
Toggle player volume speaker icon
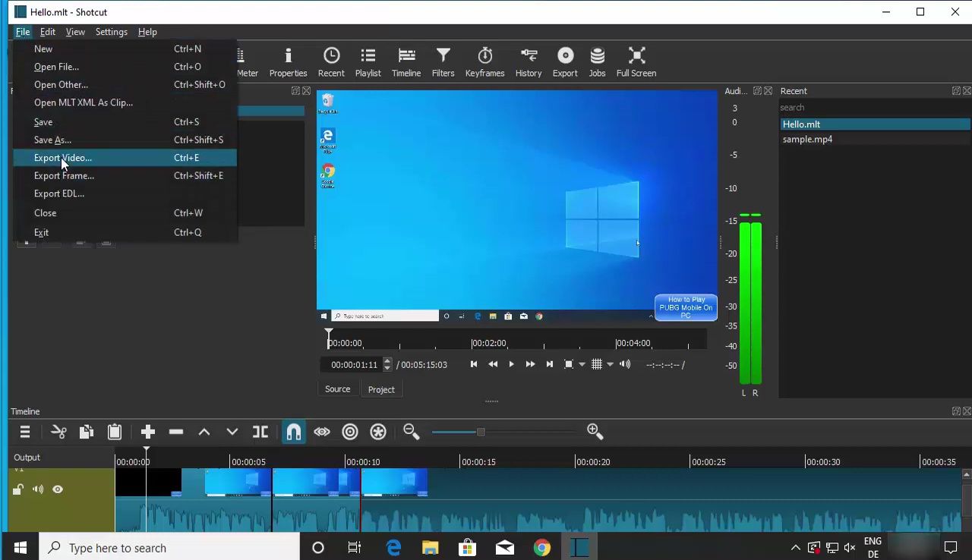pos(625,364)
